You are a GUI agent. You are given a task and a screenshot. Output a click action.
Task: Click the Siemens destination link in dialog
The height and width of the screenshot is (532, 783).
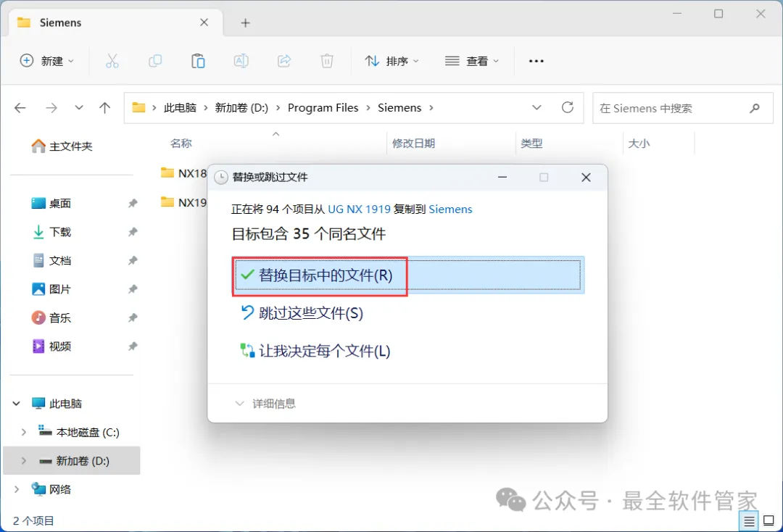tap(450, 209)
